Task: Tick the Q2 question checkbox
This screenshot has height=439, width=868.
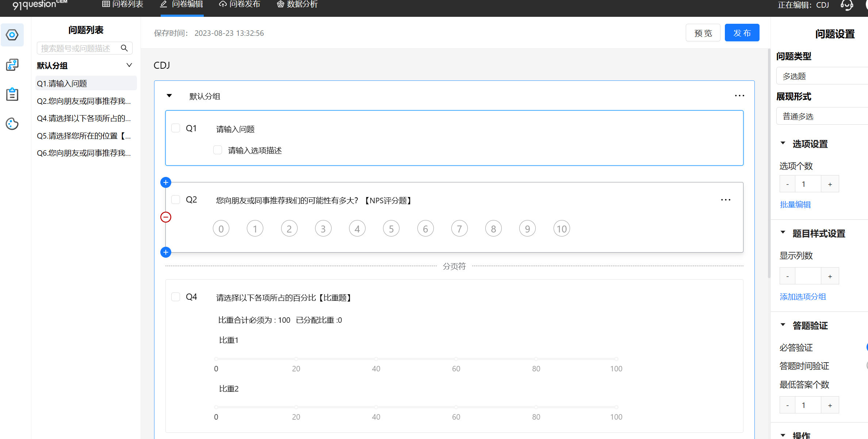Action: [176, 199]
